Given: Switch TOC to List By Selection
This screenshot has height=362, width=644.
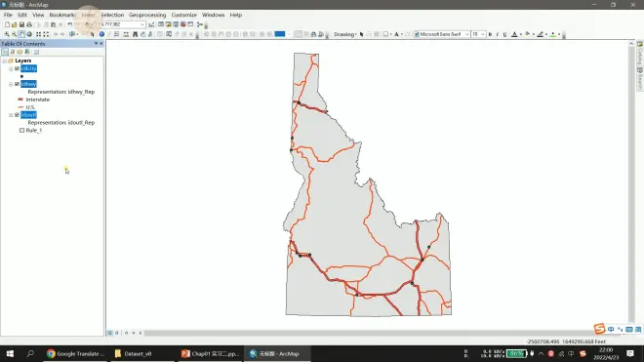Looking at the screenshot, I should point(27,52).
